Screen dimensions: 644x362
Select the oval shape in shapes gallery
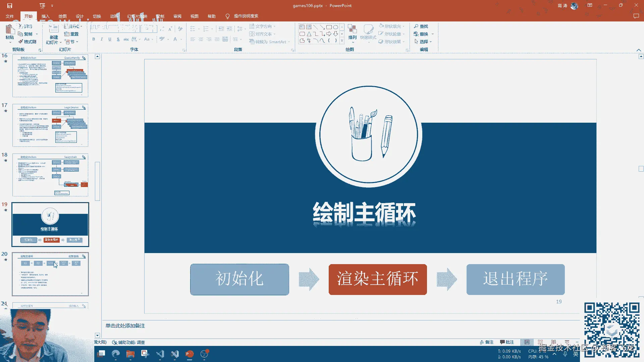(335, 27)
